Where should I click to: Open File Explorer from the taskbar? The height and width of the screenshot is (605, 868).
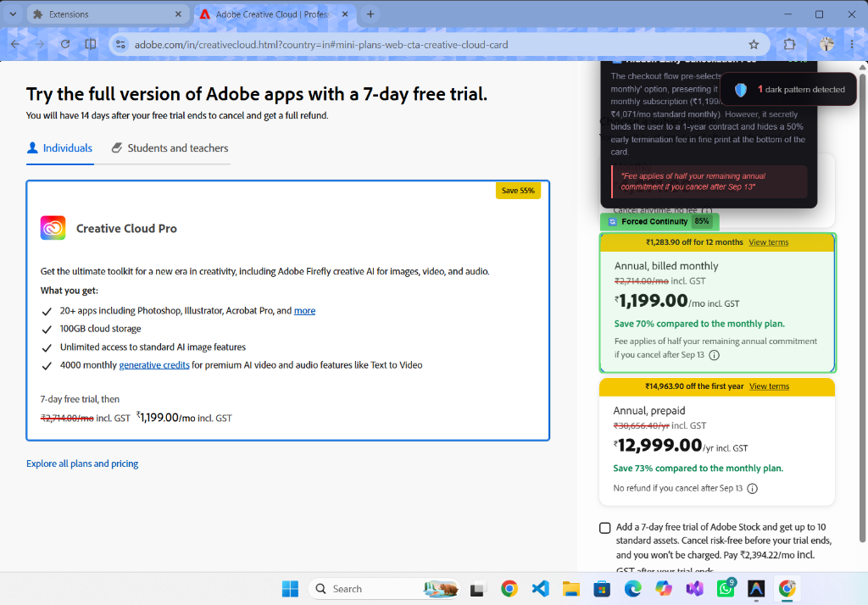[x=571, y=589]
